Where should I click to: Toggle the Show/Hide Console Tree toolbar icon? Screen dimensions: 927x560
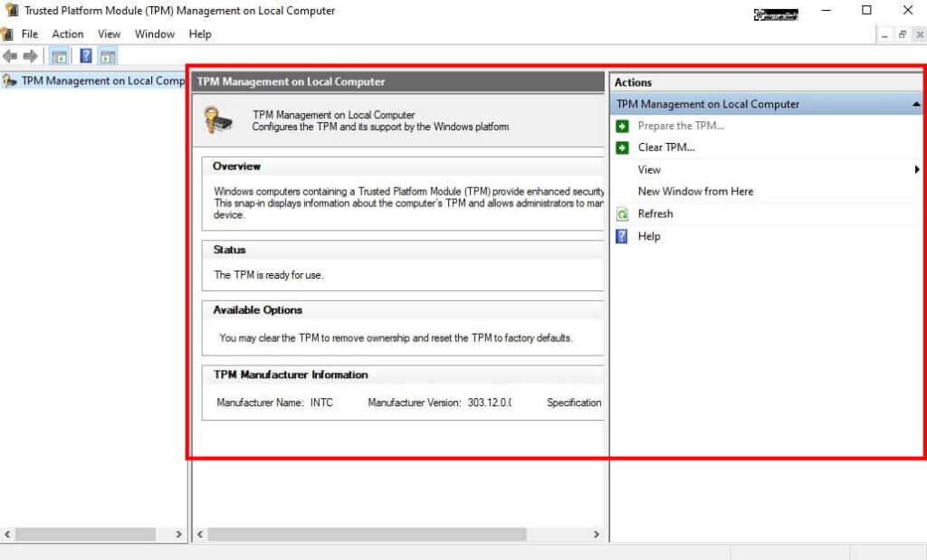[59, 57]
